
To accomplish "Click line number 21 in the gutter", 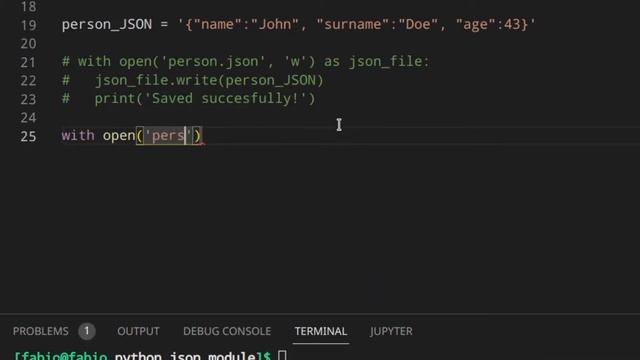I will point(28,62).
